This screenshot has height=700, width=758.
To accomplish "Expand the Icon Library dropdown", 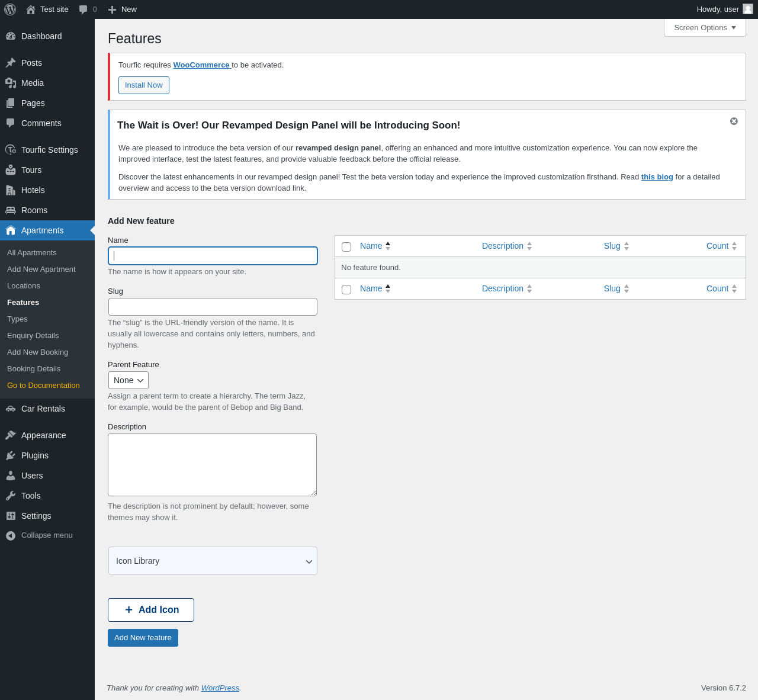I will (213, 561).
